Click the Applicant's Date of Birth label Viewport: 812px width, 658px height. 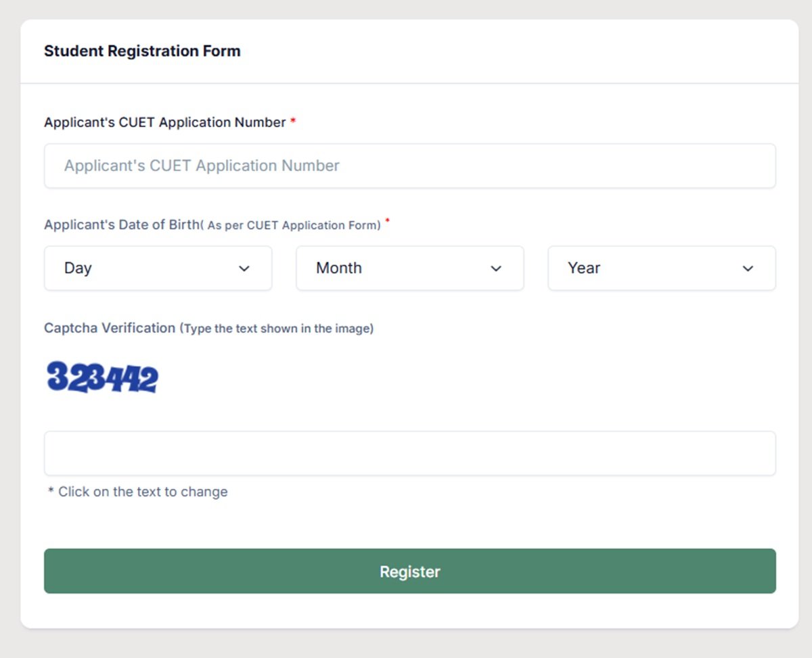122,225
